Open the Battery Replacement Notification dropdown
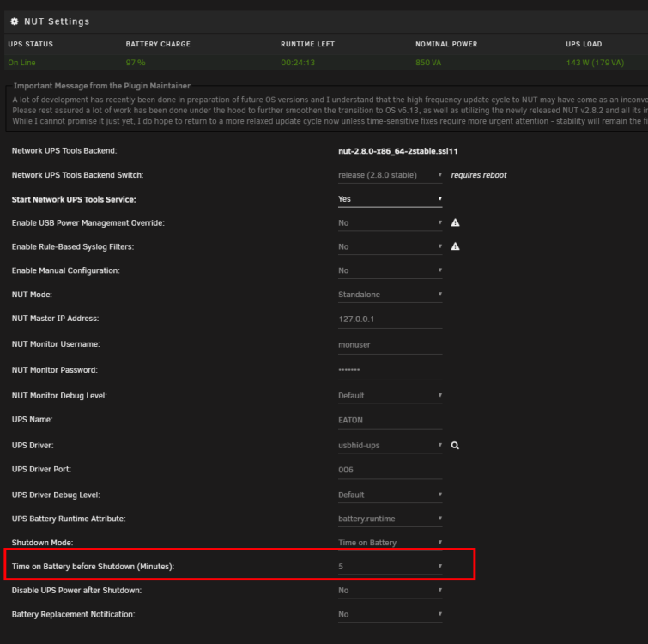This screenshot has width=648, height=644. [391, 615]
